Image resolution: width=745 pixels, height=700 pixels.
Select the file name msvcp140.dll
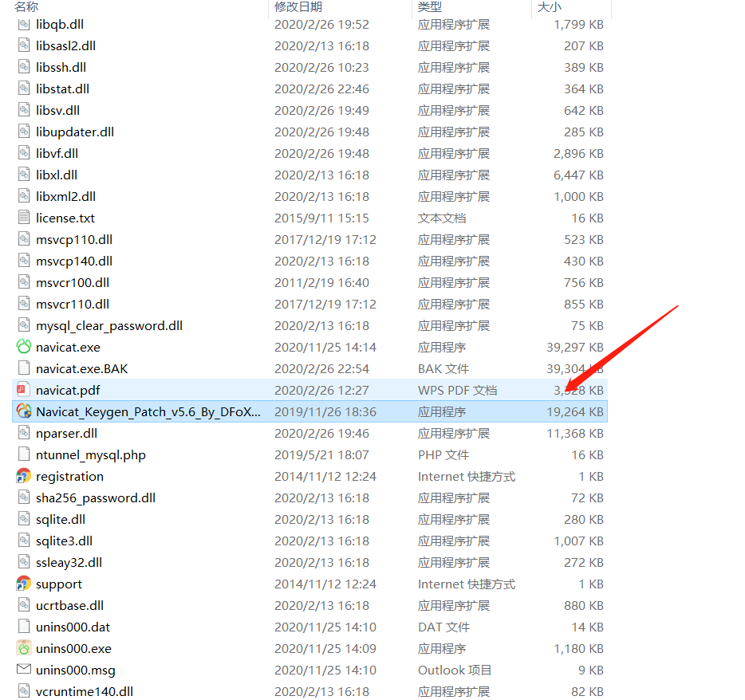point(74,262)
